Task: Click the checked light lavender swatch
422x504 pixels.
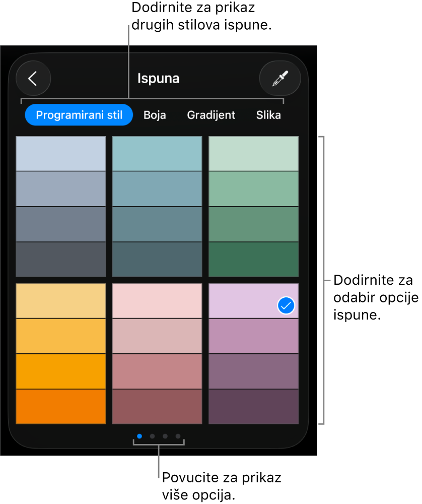Action: click(x=253, y=301)
